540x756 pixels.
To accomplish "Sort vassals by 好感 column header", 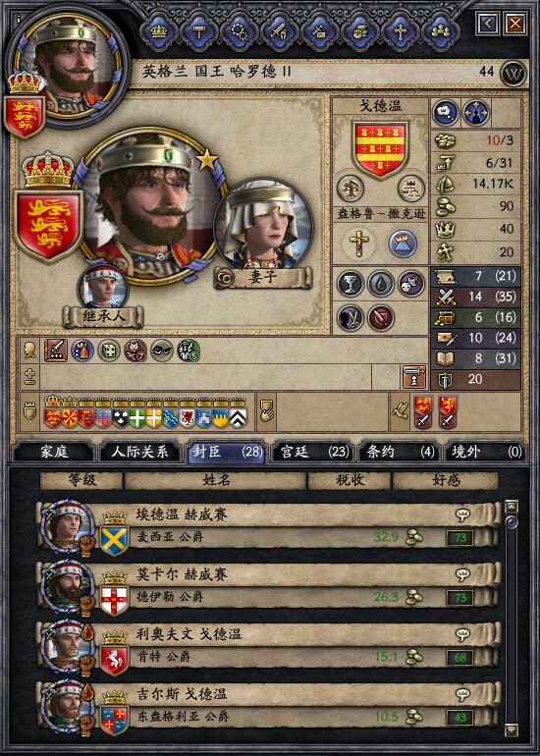I will (445, 480).
